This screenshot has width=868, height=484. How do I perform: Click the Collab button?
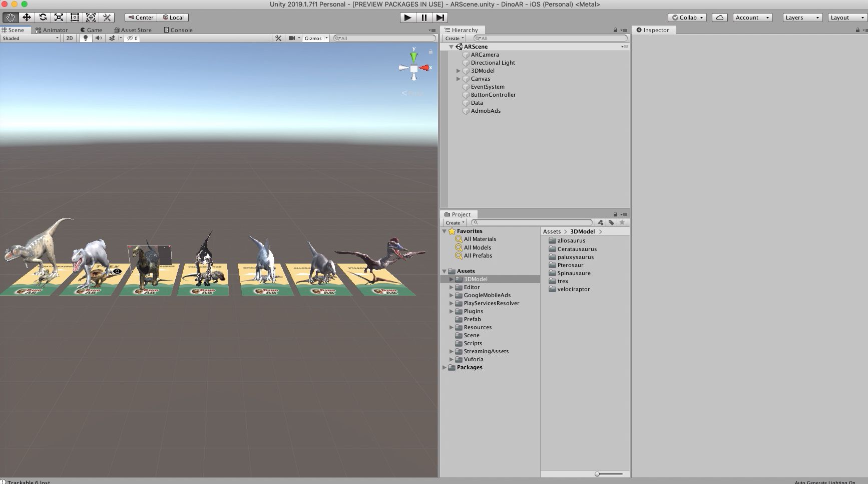[687, 18]
